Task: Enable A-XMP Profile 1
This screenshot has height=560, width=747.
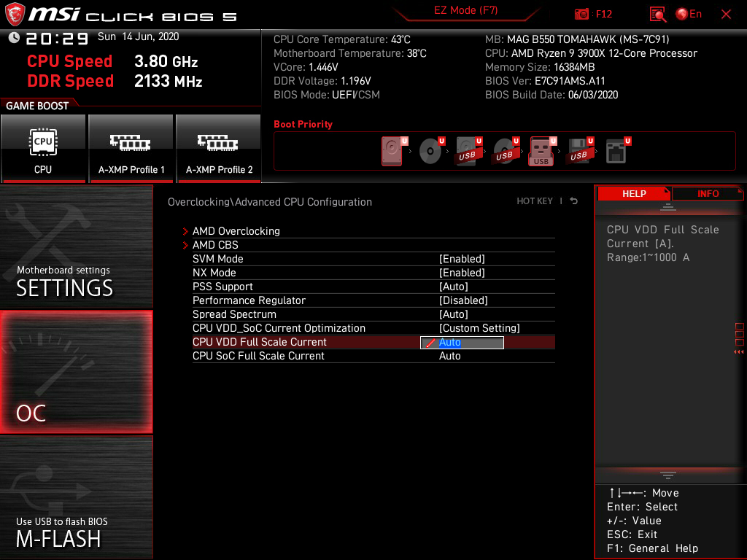Action: tap(131, 149)
